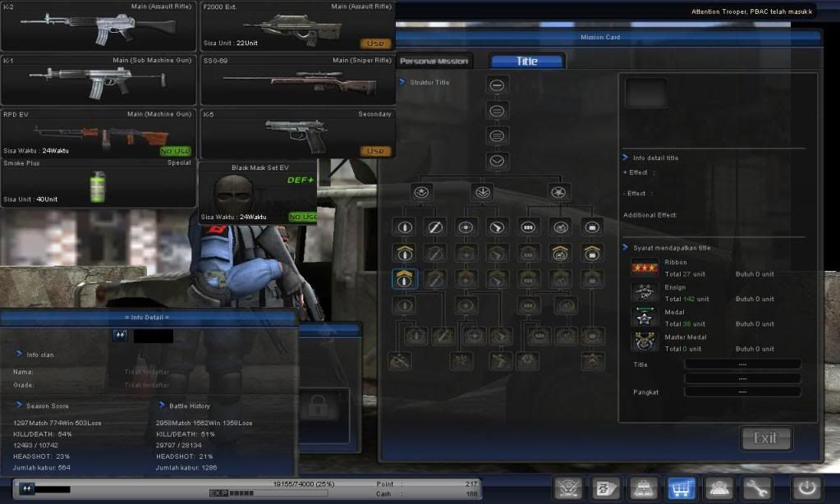Click the "Additional Effect" label

(650, 215)
